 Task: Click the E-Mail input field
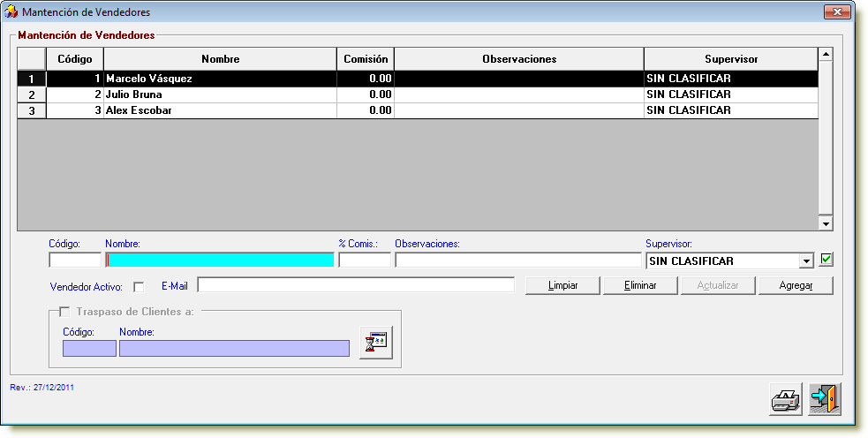tap(356, 284)
